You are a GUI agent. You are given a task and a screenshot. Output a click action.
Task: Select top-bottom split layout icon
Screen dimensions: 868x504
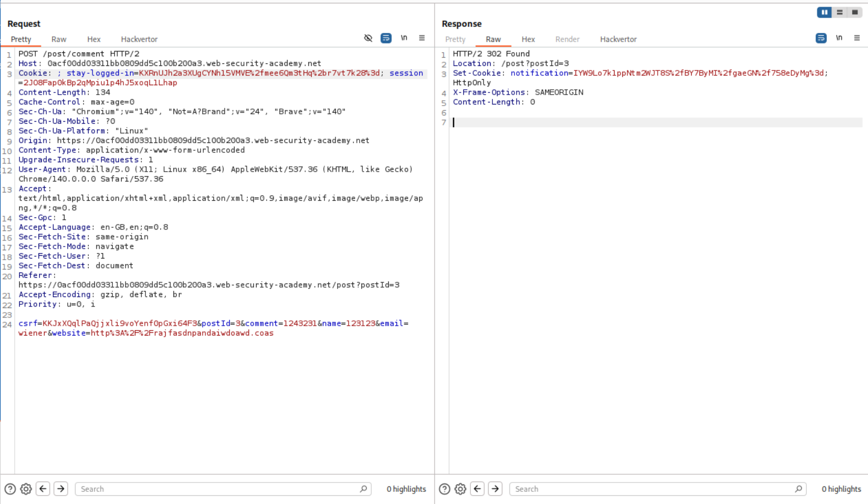pos(839,12)
